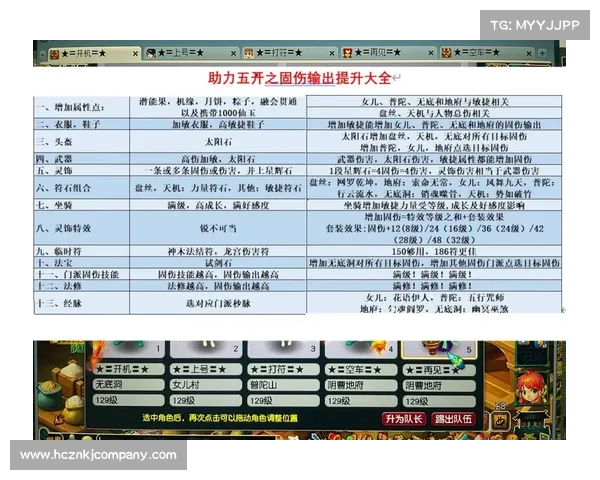Click the cell 太阳石 in 头盔 row

218,142
